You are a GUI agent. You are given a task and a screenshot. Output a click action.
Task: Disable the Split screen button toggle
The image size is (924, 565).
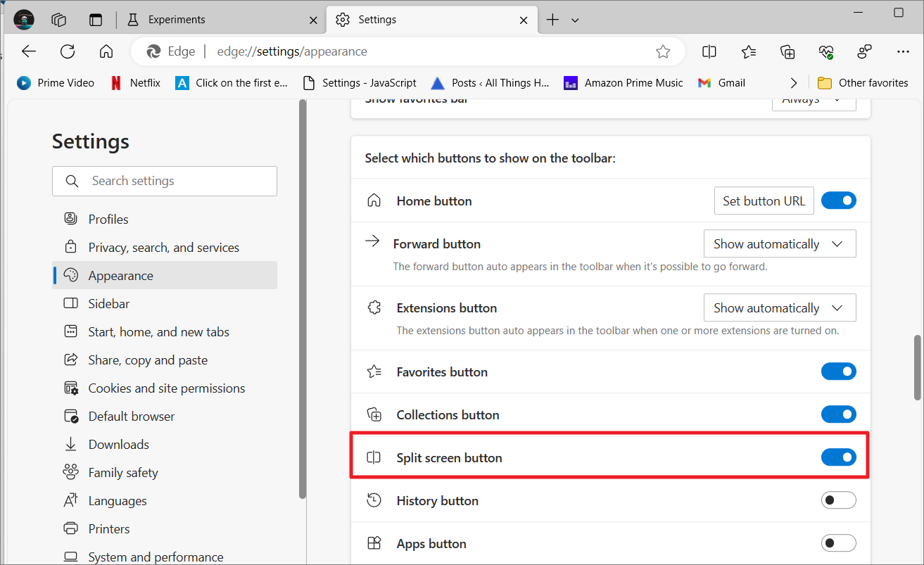coord(838,457)
